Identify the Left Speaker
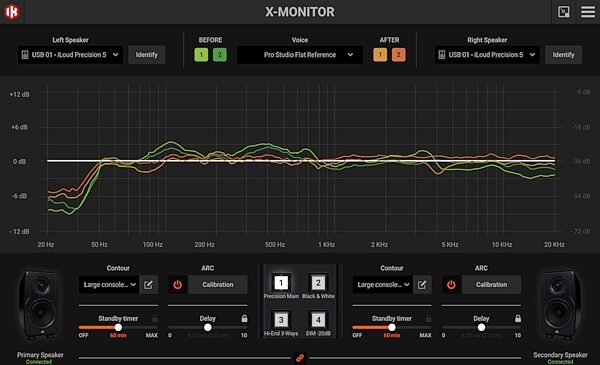 pos(147,55)
